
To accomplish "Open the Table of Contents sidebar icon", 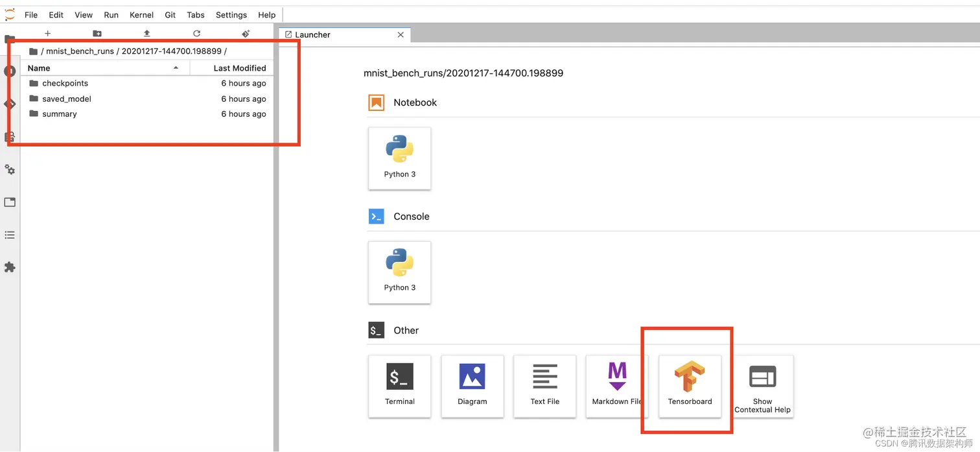I will point(10,235).
